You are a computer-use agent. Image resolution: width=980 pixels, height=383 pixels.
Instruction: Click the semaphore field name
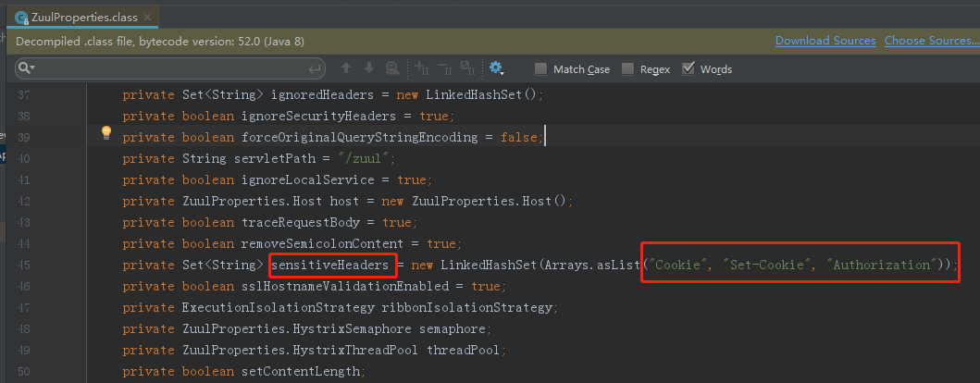tap(453, 328)
